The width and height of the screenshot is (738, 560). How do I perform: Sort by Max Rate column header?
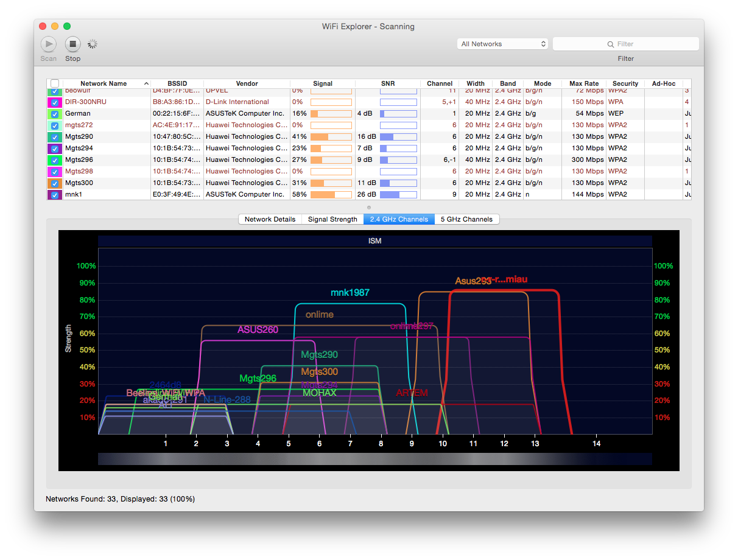pos(584,83)
